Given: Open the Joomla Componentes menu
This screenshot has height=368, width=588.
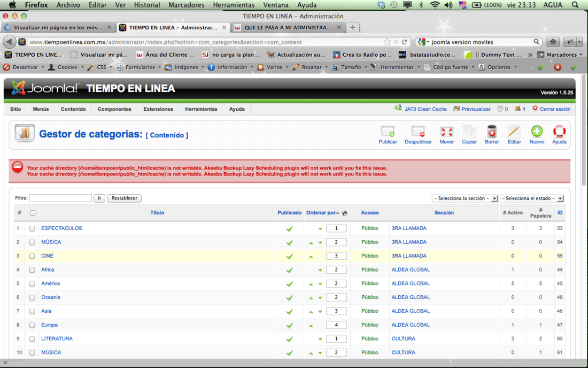Looking at the screenshot, I should pos(114,109).
